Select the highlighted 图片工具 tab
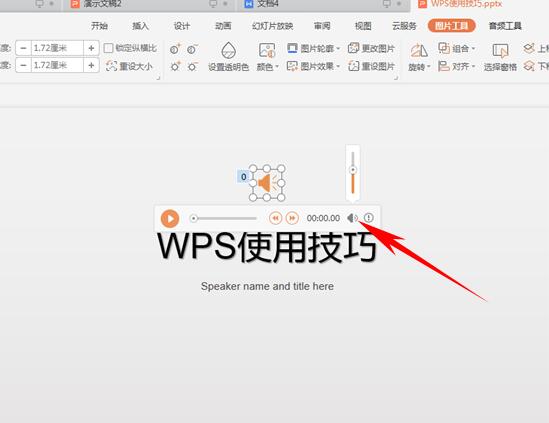The height and width of the screenshot is (423, 549). click(x=452, y=26)
